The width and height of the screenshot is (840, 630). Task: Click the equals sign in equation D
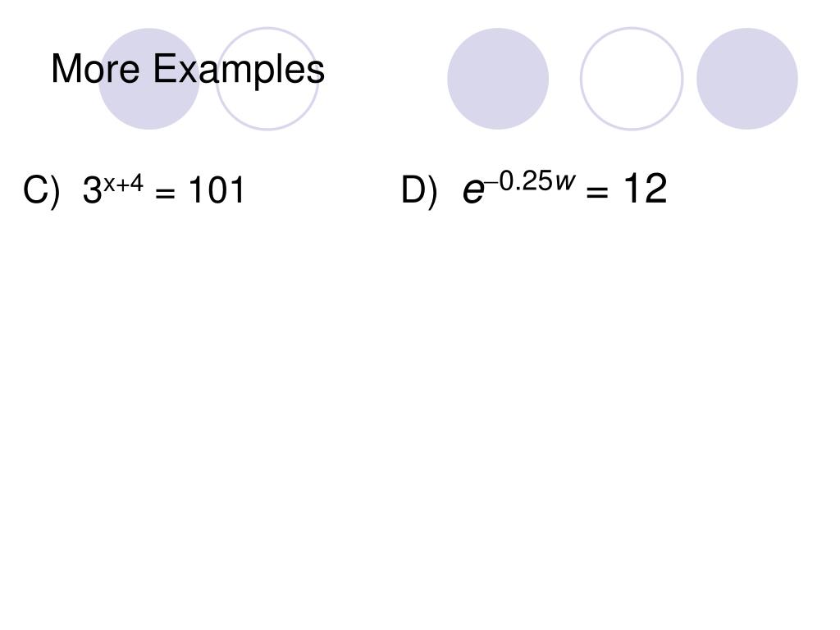point(597,190)
